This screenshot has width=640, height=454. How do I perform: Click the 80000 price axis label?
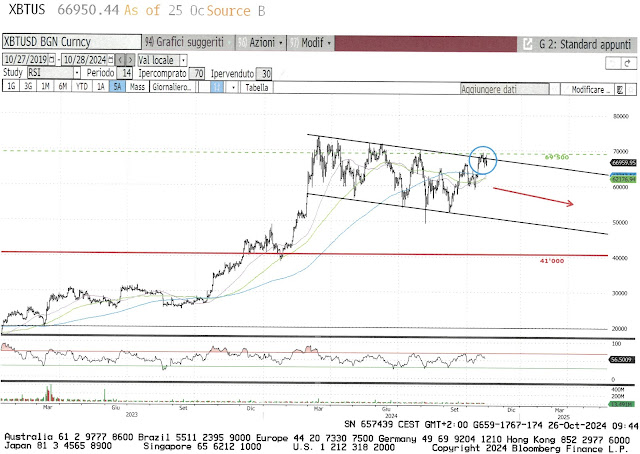tap(621, 116)
